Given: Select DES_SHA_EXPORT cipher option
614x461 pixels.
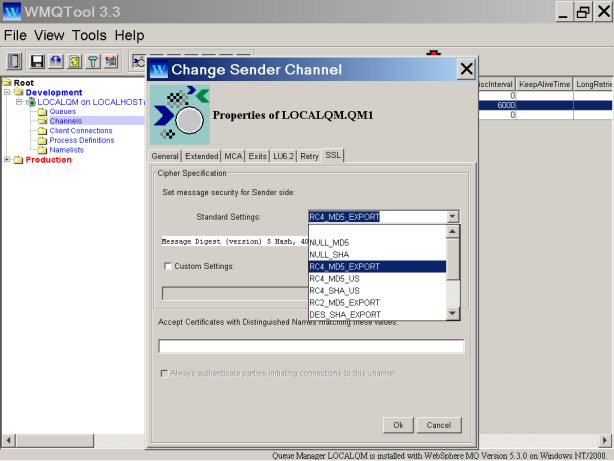Looking at the screenshot, I should coord(377,315).
